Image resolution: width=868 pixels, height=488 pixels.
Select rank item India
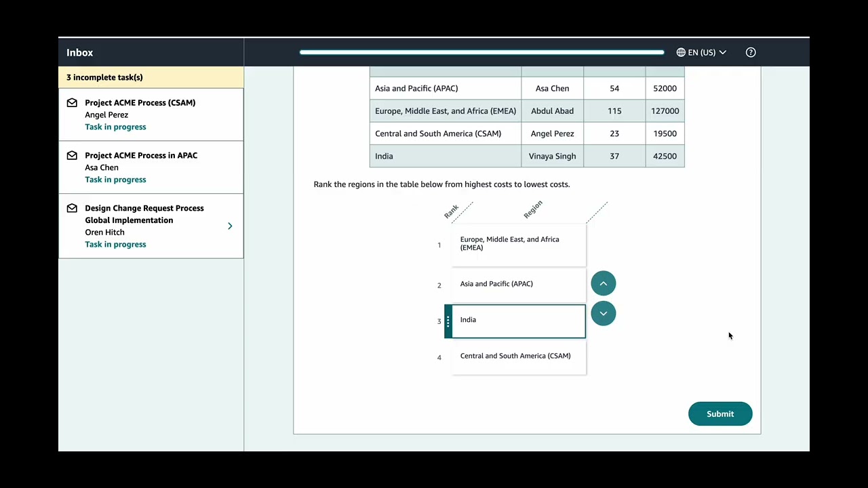[x=519, y=321]
